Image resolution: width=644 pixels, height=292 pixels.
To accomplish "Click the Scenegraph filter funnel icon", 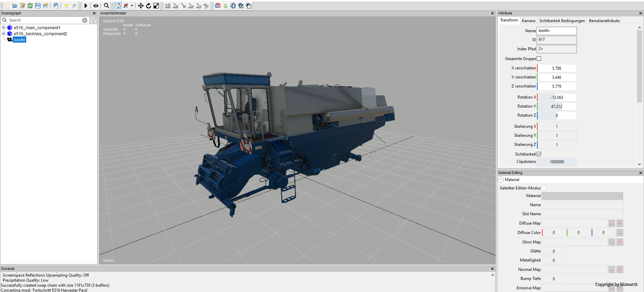I will pyautogui.click(x=94, y=20).
